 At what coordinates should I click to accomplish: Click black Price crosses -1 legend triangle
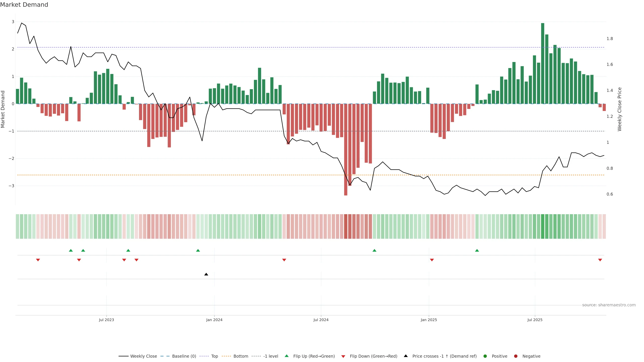(406, 356)
